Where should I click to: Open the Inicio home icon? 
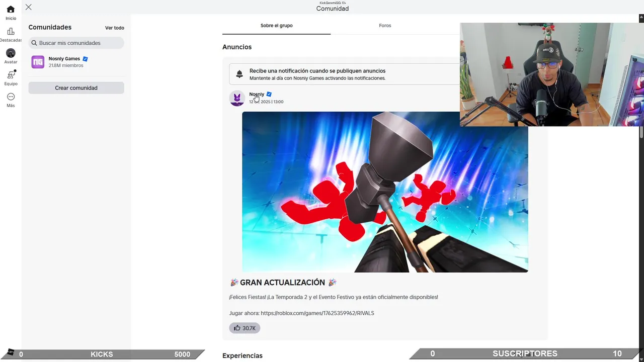click(x=11, y=10)
